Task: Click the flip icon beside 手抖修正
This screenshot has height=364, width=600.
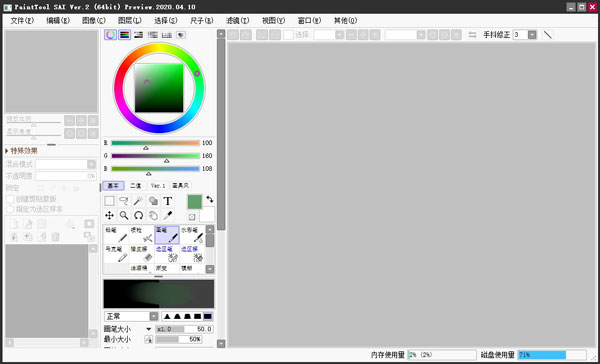Action: tap(473, 35)
